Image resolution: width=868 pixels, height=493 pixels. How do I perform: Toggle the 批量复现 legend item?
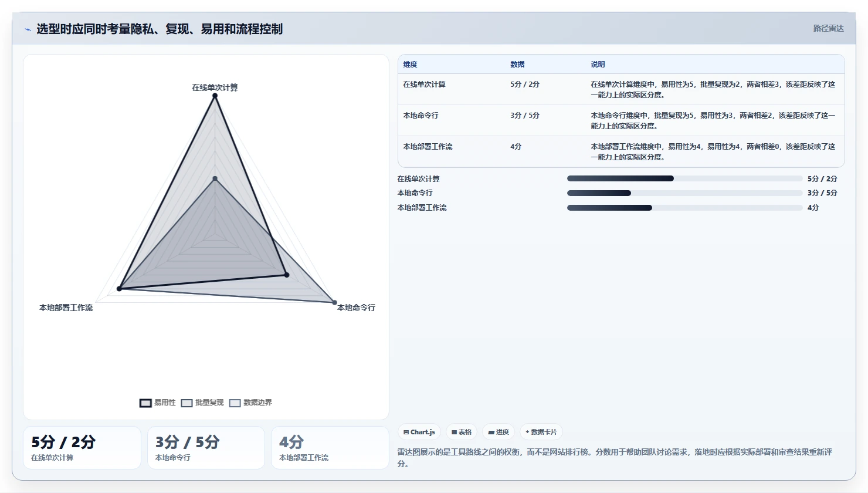(202, 403)
